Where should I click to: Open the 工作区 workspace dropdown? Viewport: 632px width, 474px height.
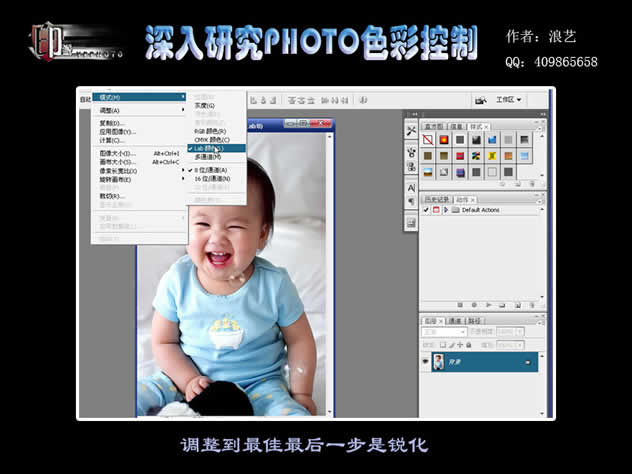(x=509, y=100)
